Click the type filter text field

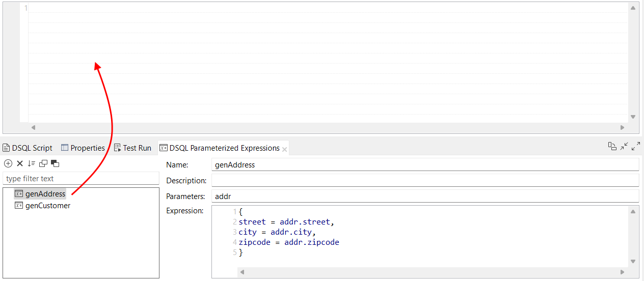(x=81, y=179)
